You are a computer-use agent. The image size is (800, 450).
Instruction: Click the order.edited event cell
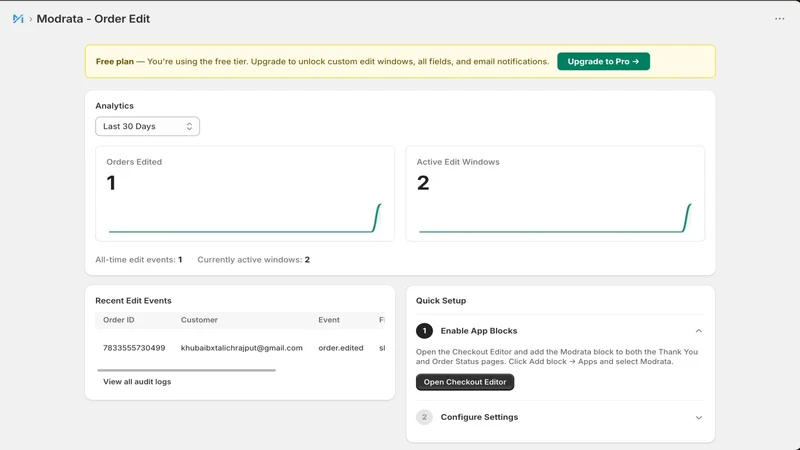point(341,348)
